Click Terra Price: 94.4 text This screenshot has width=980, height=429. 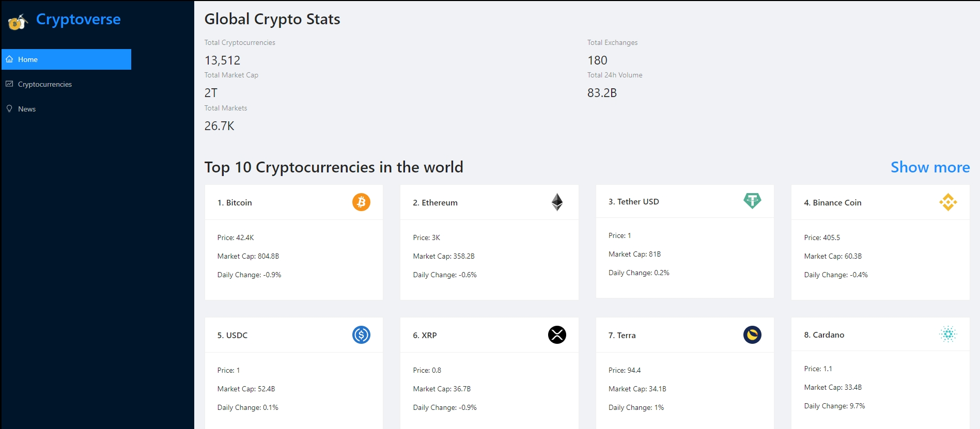coord(625,371)
